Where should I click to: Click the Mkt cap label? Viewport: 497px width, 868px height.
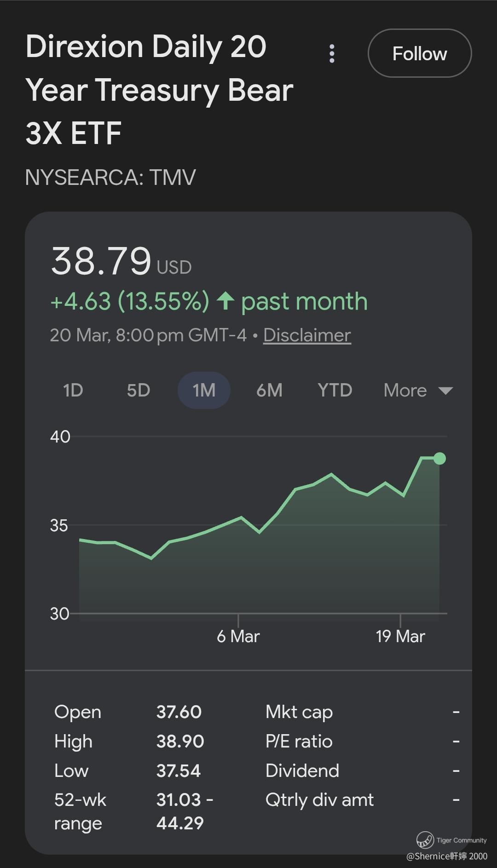299,712
